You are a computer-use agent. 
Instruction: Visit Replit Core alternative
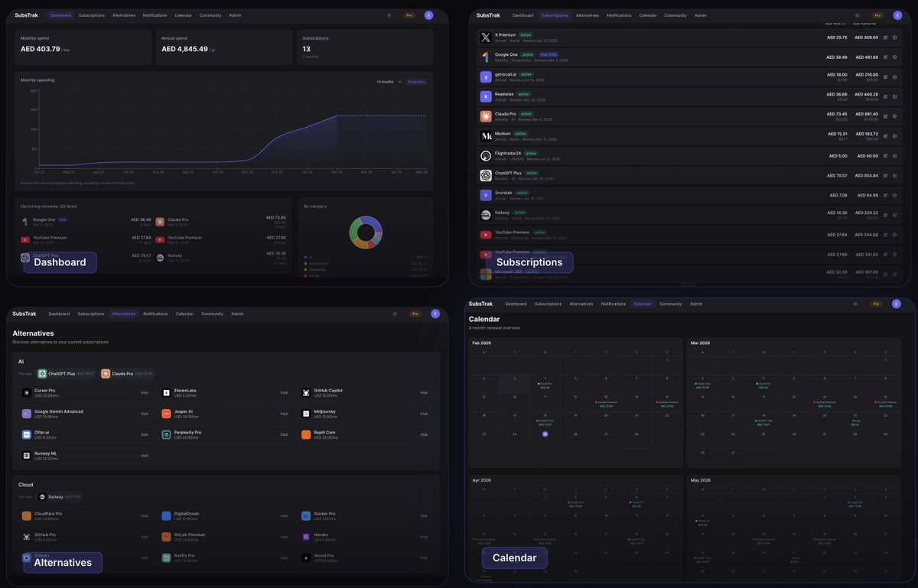coord(424,434)
